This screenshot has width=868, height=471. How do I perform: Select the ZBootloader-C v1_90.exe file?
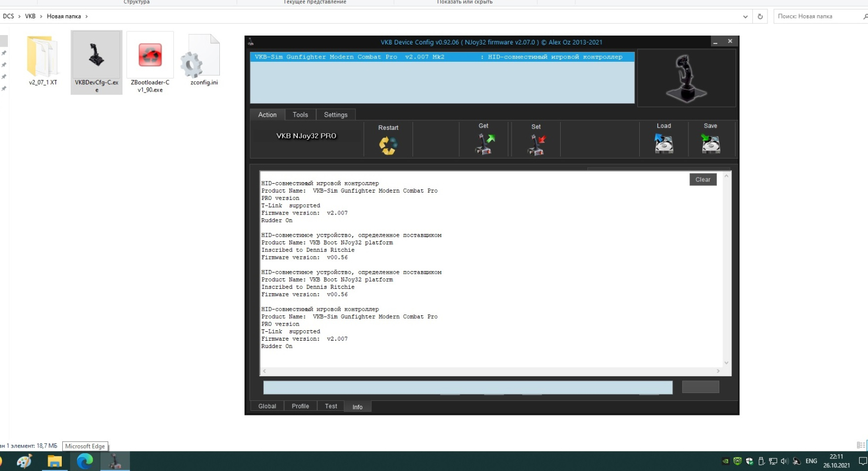tap(150, 62)
